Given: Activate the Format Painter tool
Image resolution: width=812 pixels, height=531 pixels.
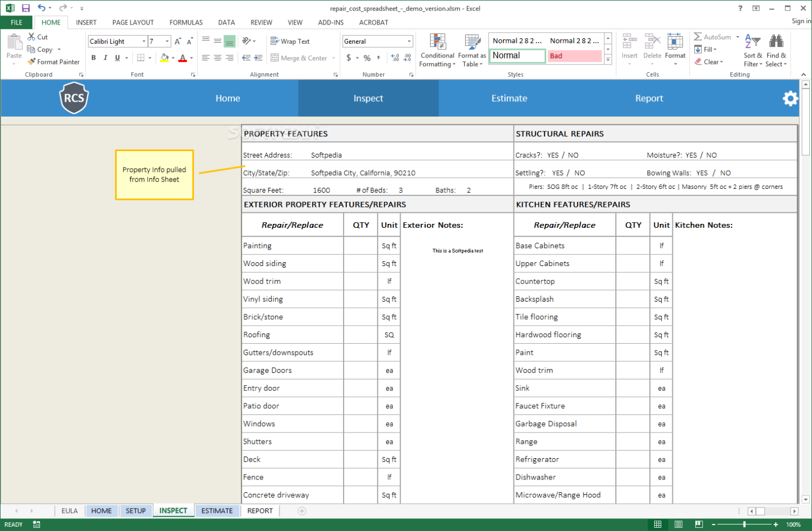Looking at the screenshot, I should [53, 61].
